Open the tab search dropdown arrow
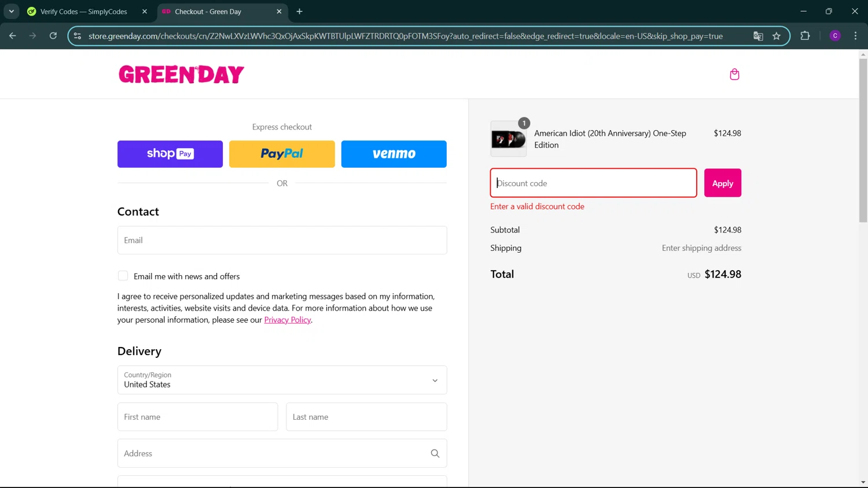Screen dimensions: 868x488 point(11,12)
